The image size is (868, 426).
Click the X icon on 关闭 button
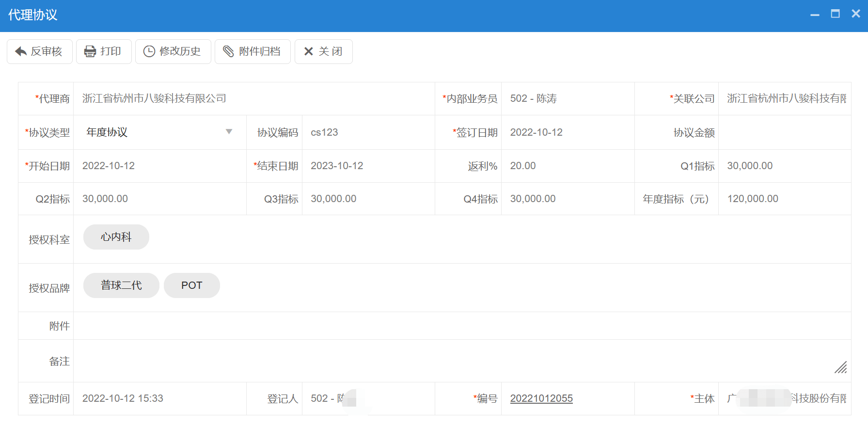(308, 51)
